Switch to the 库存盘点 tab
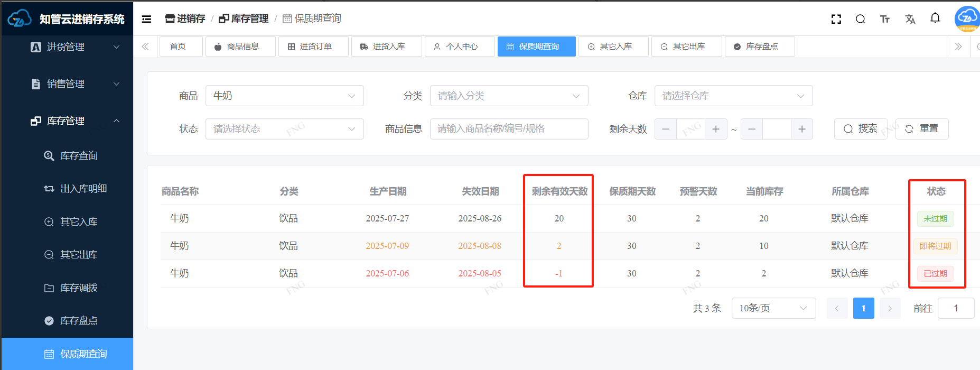This screenshot has height=370, width=980. tap(760, 47)
